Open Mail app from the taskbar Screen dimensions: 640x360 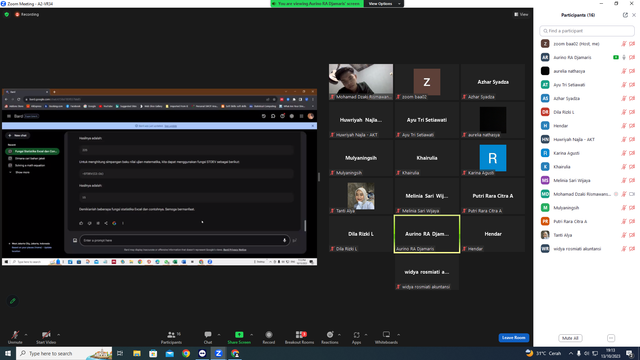point(170,353)
